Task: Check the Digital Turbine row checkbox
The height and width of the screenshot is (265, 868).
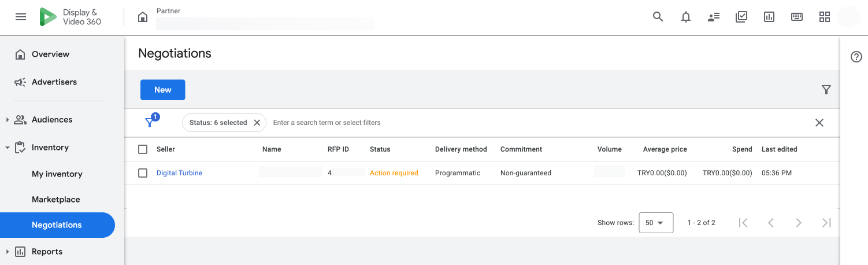Action: click(143, 173)
